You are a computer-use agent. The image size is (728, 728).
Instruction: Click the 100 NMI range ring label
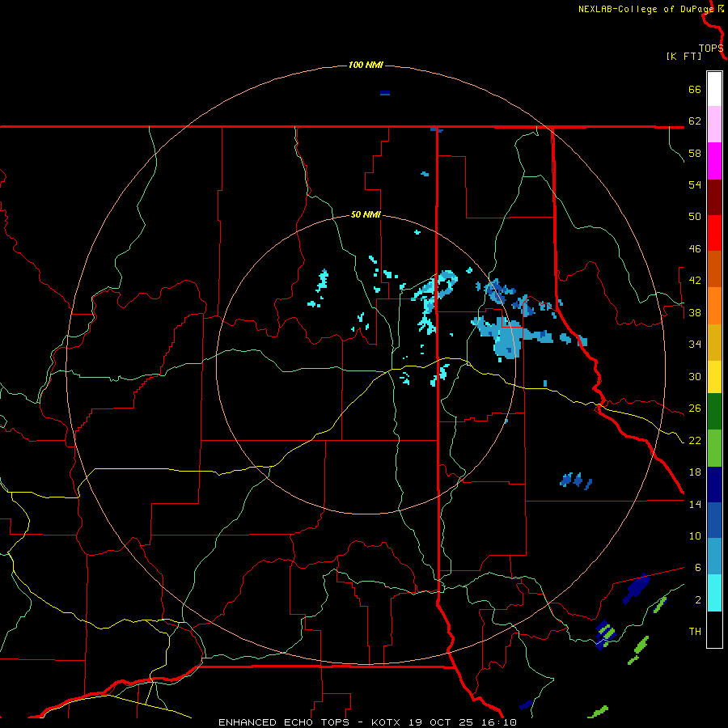(x=366, y=65)
